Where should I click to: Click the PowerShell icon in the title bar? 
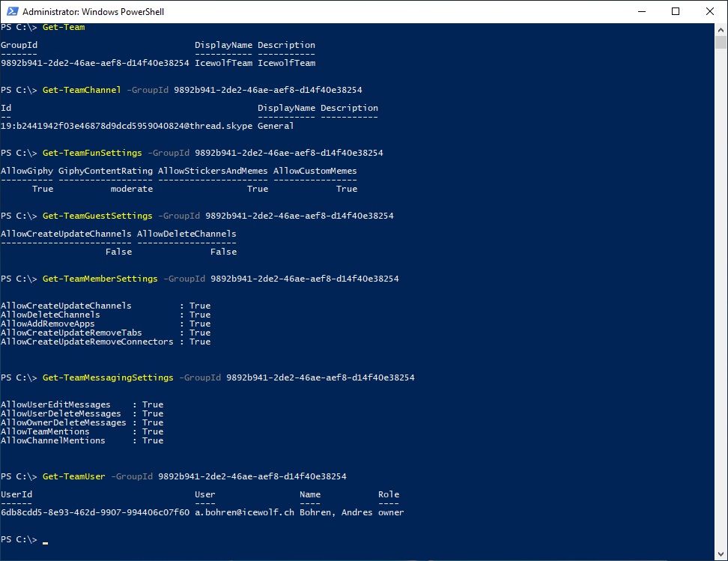[13, 12]
